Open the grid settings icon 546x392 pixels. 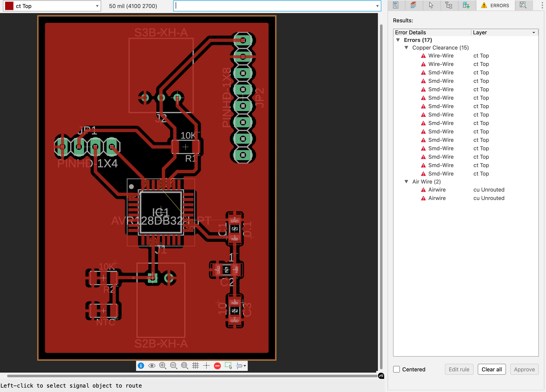coord(195,366)
